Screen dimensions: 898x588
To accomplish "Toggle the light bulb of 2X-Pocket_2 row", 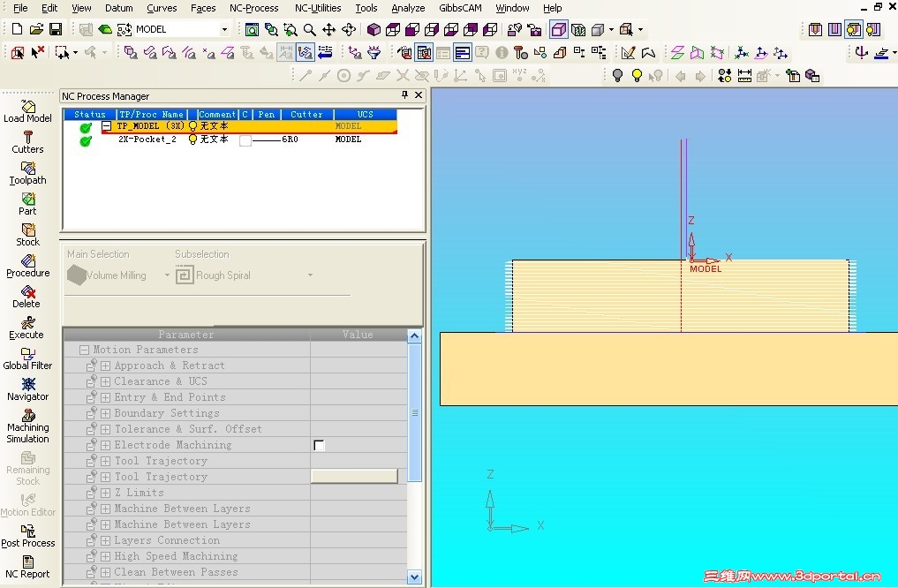I will pos(193,139).
